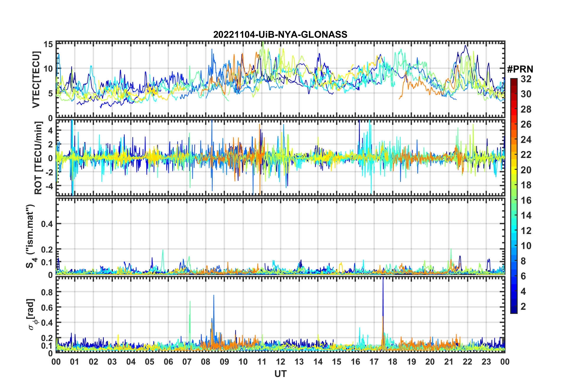Select colorbar tick label 32
Viewport: 561px width, 392px height.
click(526, 79)
